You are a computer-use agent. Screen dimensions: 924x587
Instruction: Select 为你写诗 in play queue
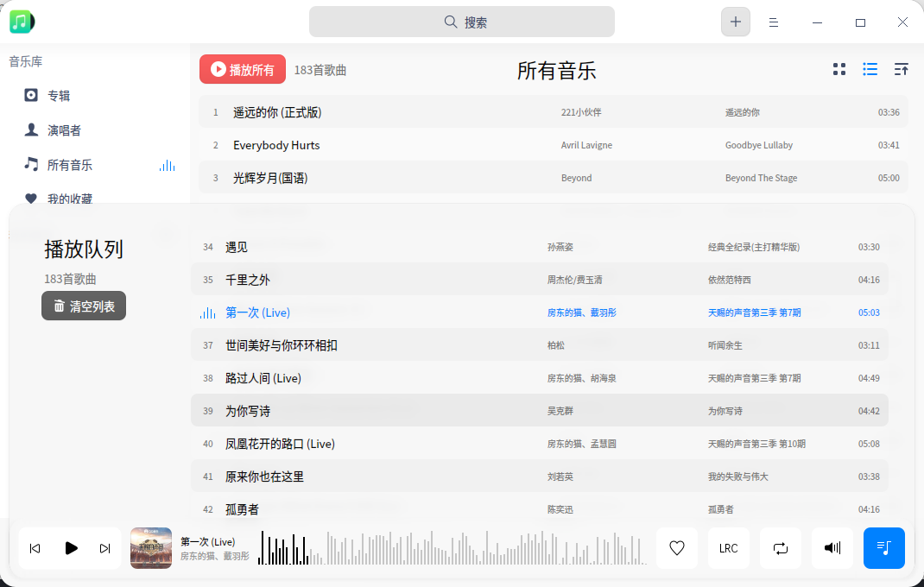[x=539, y=411]
